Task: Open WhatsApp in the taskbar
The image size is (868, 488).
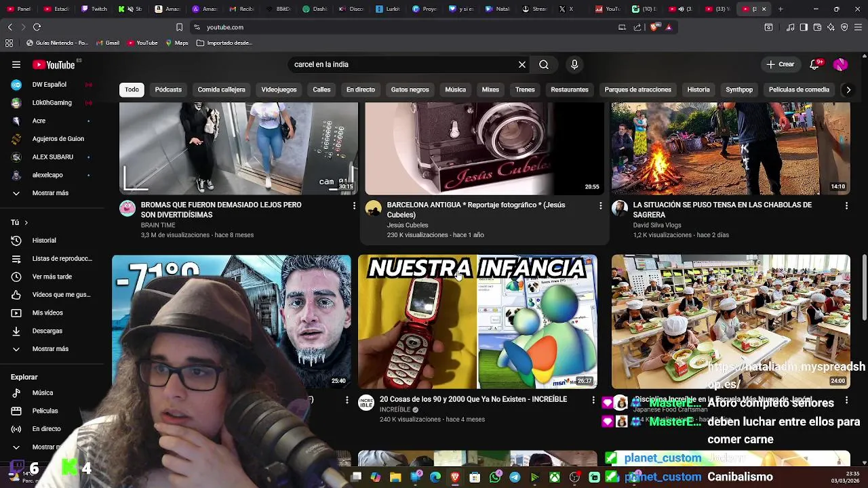Action: tap(495, 477)
